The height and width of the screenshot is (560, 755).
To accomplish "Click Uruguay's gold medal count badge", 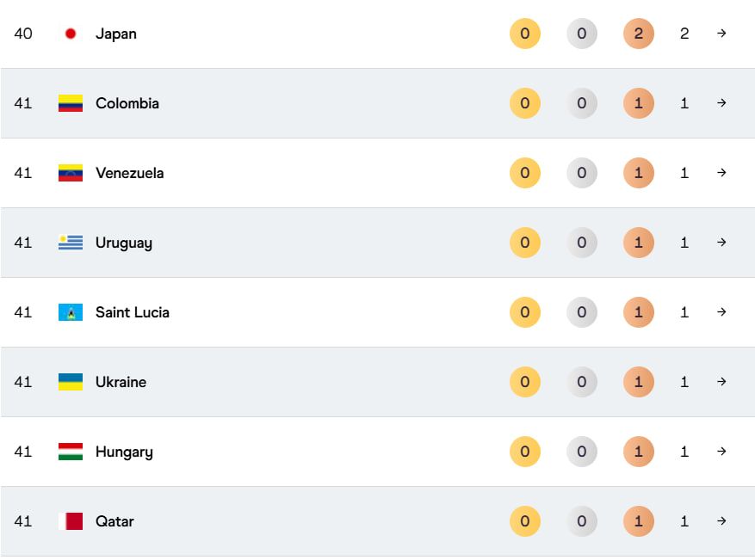I will tap(524, 243).
